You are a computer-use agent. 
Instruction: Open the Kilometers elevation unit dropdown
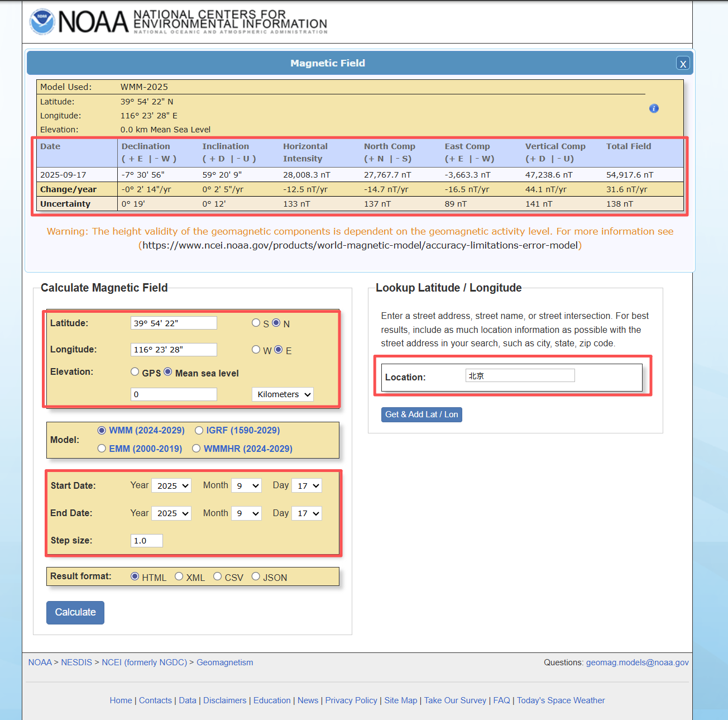pos(282,394)
